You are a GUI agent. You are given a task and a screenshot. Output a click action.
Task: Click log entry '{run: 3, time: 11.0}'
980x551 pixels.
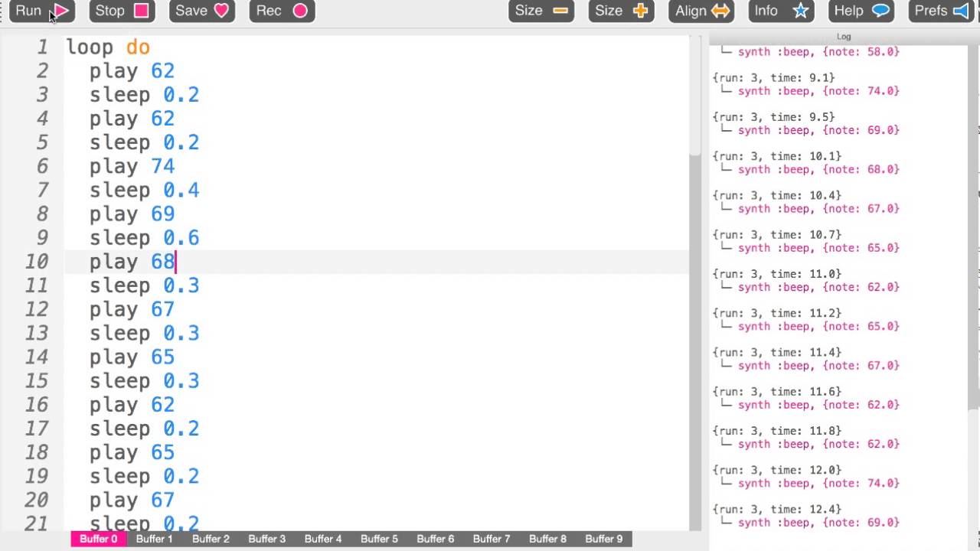point(776,274)
